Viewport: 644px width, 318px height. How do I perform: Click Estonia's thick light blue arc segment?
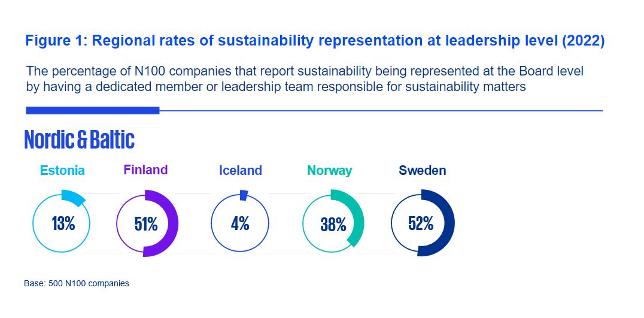point(75,198)
